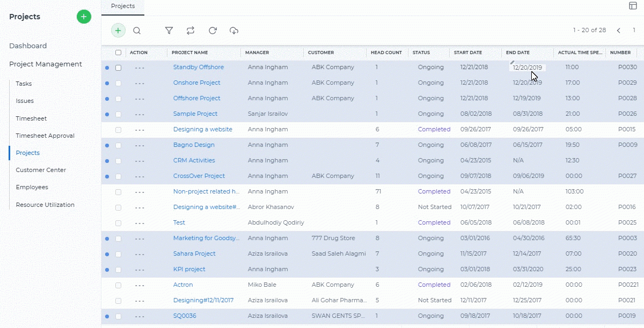Open Dashboard in the sidebar
The image size is (644, 328).
coord(28,46)
